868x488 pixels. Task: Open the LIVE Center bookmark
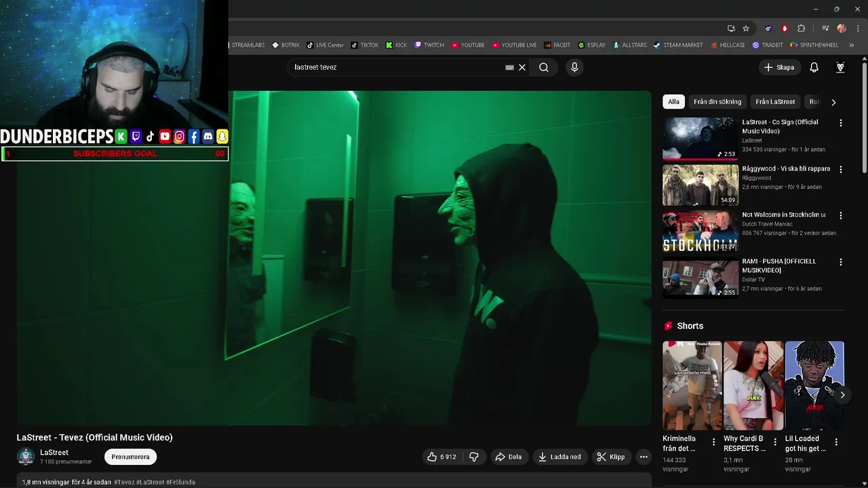pyautogui.click(x=325, y=45)
